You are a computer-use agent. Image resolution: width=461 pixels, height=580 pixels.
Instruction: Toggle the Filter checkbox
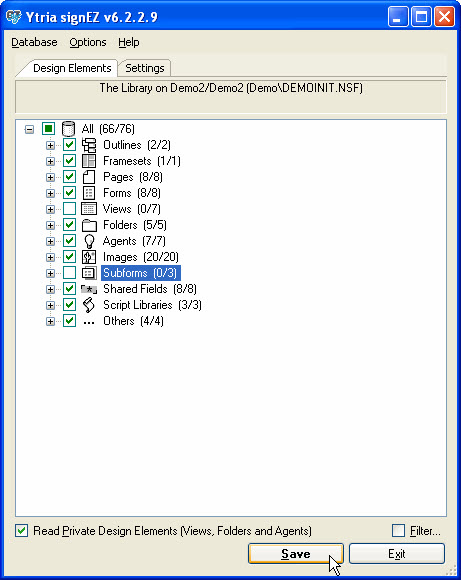398,531
